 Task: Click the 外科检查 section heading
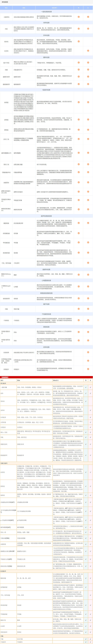tap(46, 35)
